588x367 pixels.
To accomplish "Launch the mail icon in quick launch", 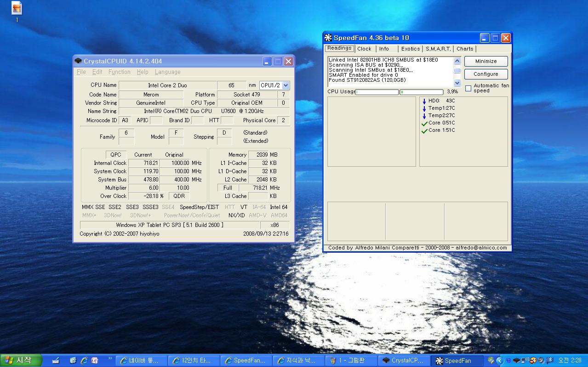I will tap(73, 361).
